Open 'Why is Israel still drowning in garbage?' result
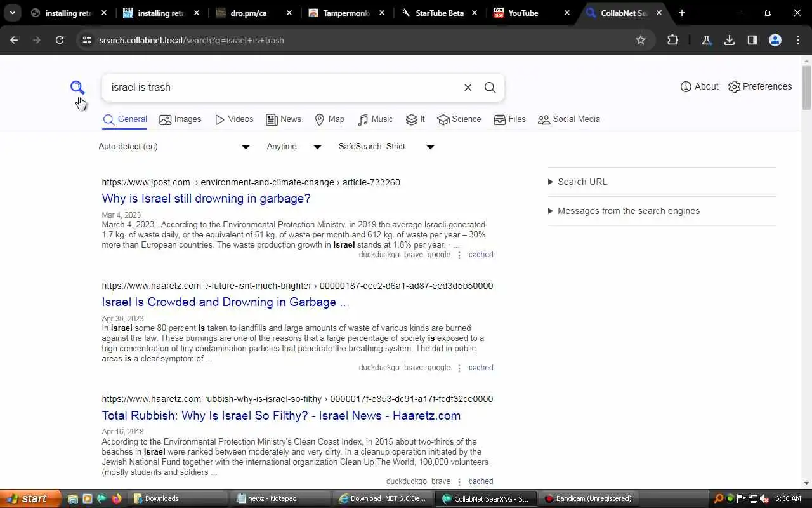812x508 pixels. [x=206, y=199]
